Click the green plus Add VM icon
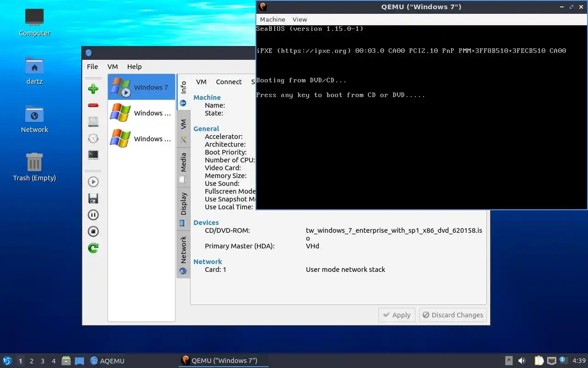Screen dimensions: 588x368 tap(93, 89)
